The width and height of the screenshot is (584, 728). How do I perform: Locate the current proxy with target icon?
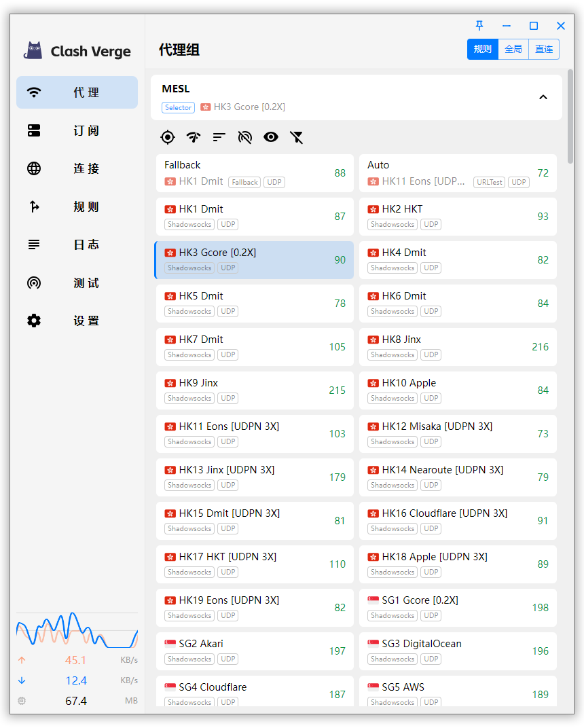(168, 137)
